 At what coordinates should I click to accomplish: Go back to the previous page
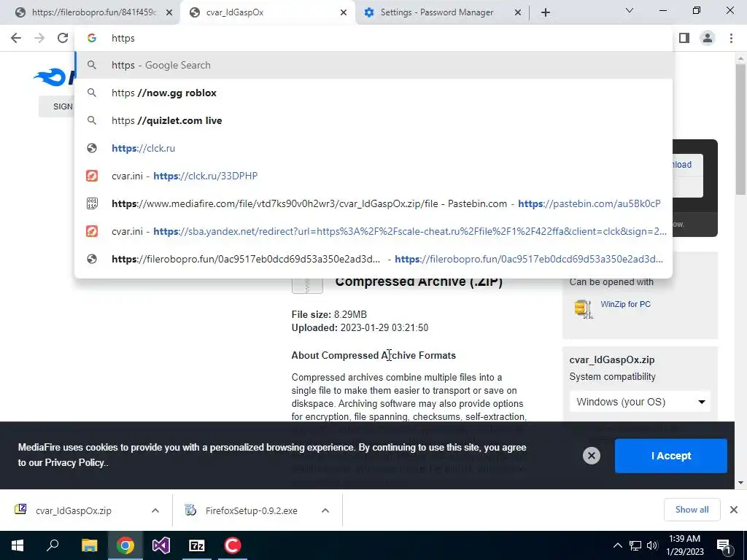click(16, 38)
